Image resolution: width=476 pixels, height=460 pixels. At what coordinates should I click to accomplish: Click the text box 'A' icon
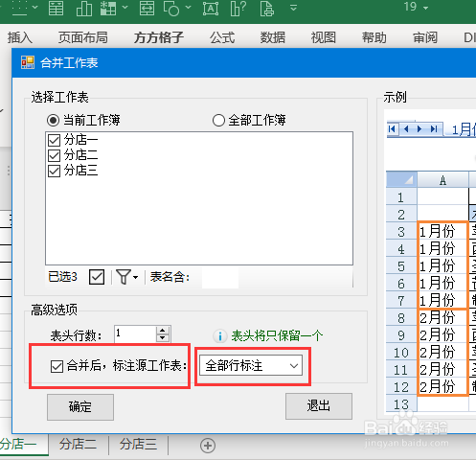tap(211, 9)
